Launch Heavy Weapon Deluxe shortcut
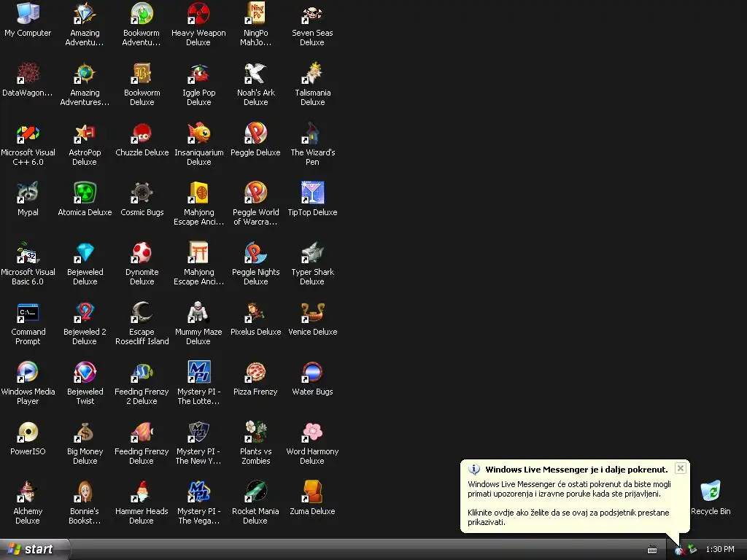Viewport: 747px width, 560px height. pos(198,13)
